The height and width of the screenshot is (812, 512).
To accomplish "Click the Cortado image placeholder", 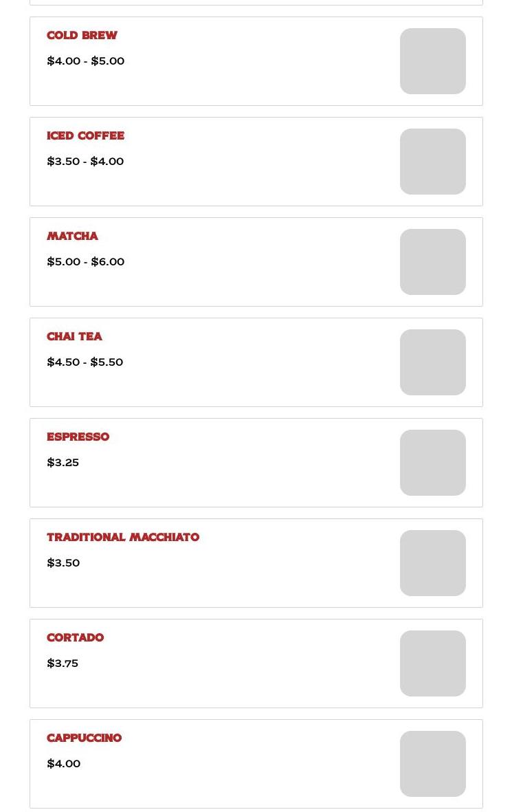I will [x=433, y=663].
